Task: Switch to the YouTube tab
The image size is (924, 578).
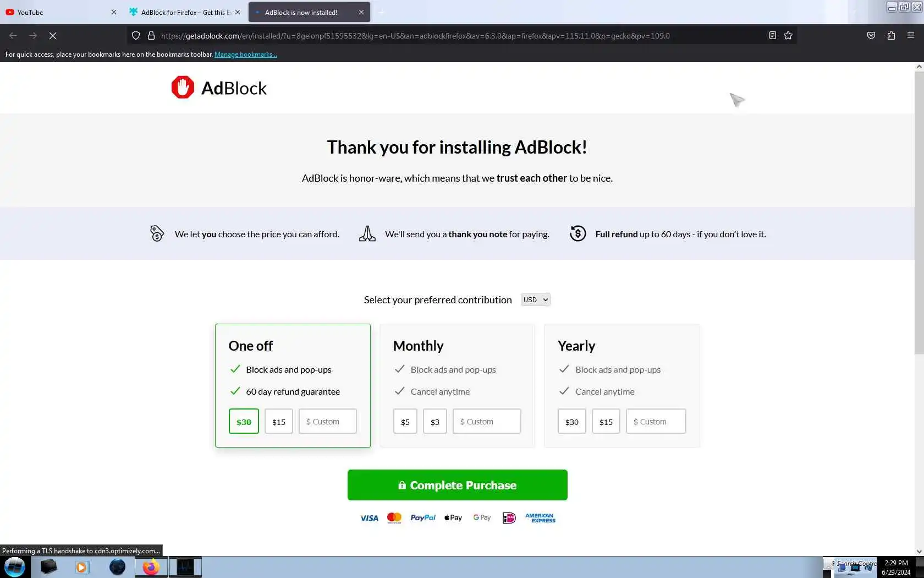Action: coord(61,12)
